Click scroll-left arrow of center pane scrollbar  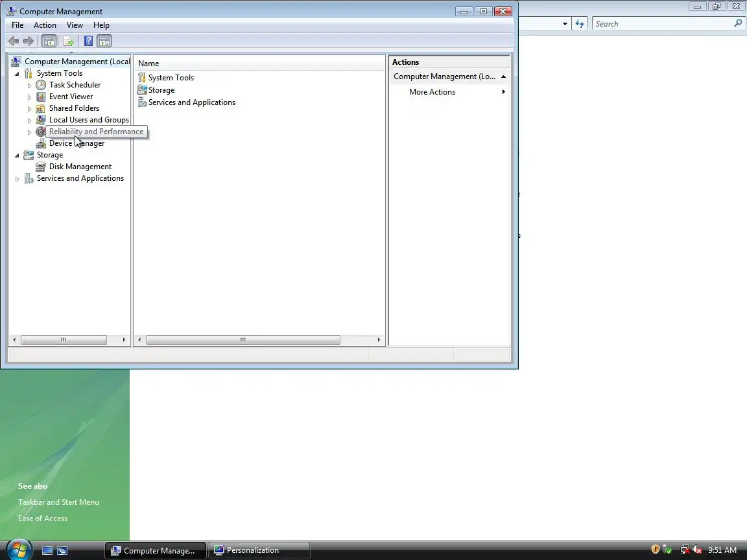139,340
